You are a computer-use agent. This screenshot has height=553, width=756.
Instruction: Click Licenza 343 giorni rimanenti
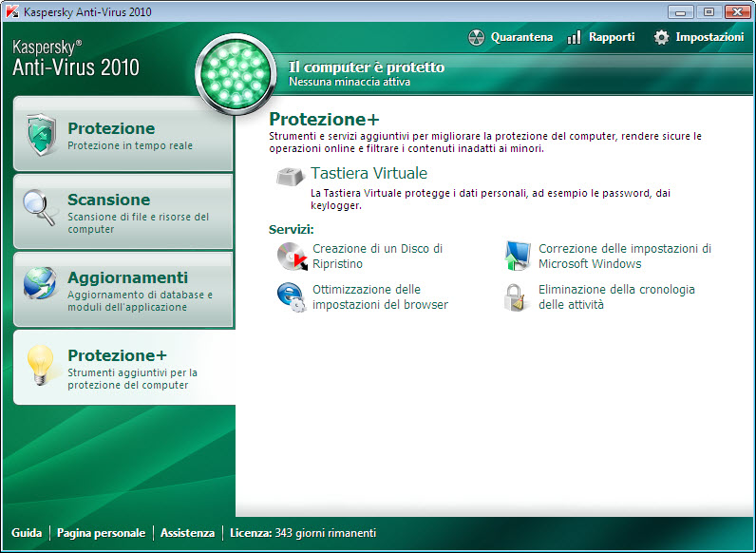[x=303, y=533]
